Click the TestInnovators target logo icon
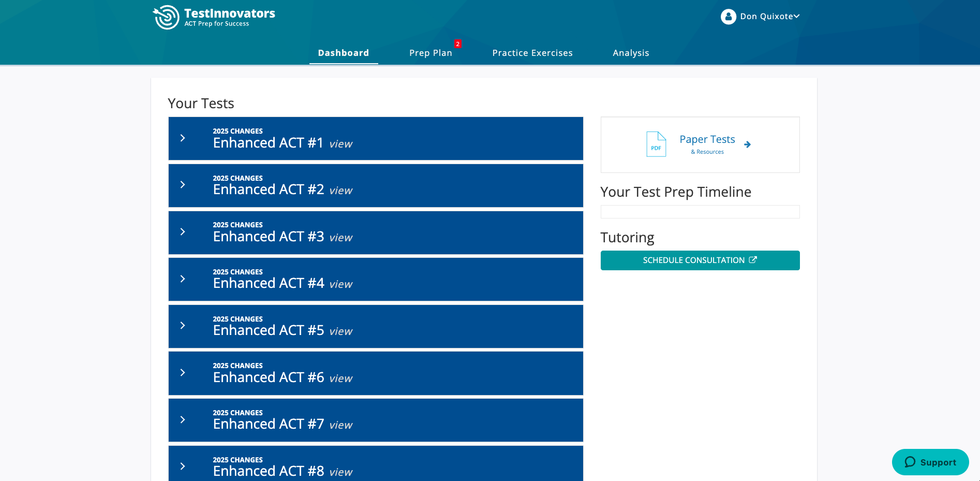The height and width of the screenshot is (481, 980). pos(166,18)
